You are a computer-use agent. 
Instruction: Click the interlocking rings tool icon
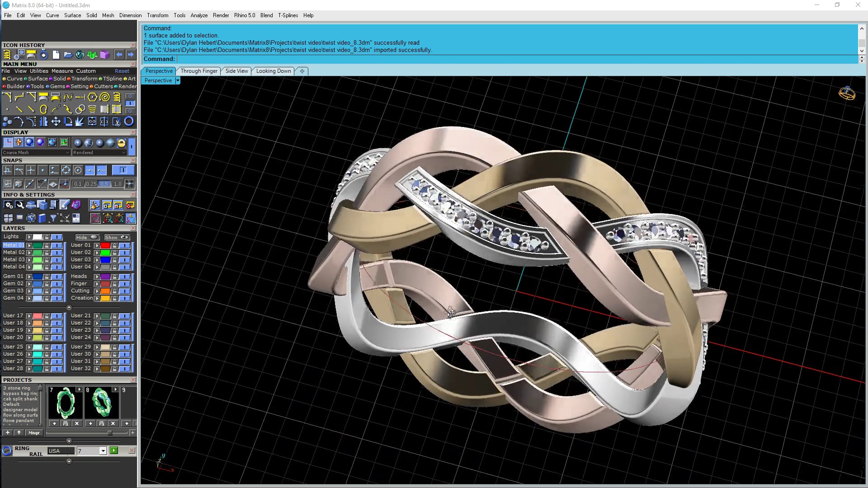pyautogui.click(x=80, y=109)
